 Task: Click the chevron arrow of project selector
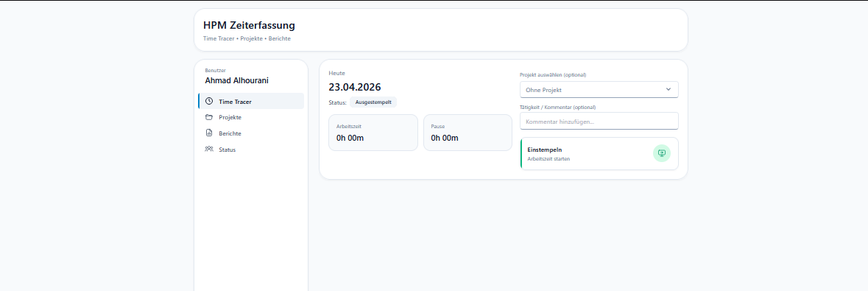(668, 89)
